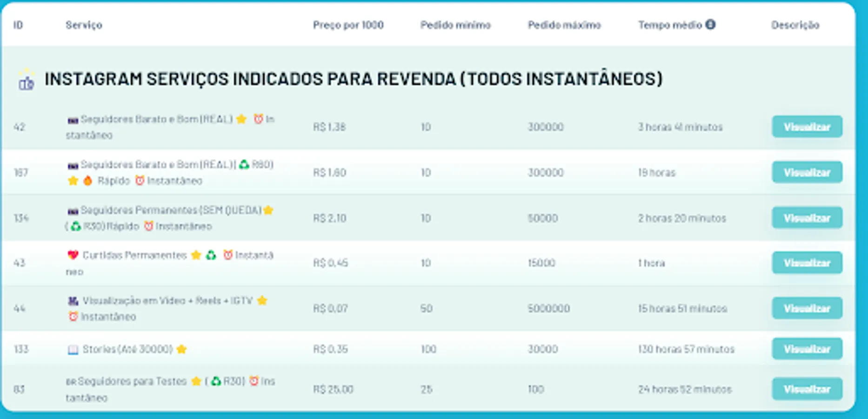Click the minimum order value 50
This screenshot has width=868, height=419.
coord(427,309)
